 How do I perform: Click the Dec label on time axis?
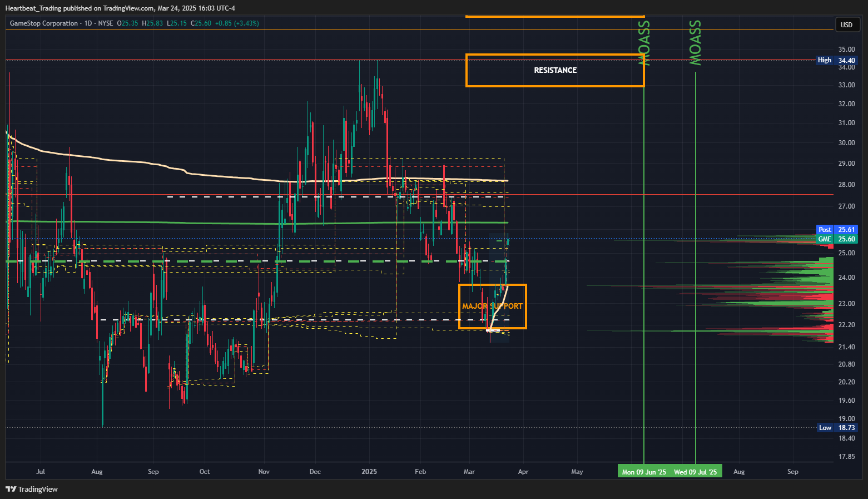point(315,472)
